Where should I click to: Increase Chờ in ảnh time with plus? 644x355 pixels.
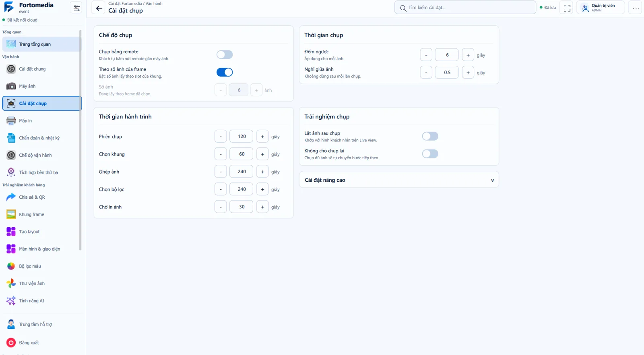click(262, 207)
